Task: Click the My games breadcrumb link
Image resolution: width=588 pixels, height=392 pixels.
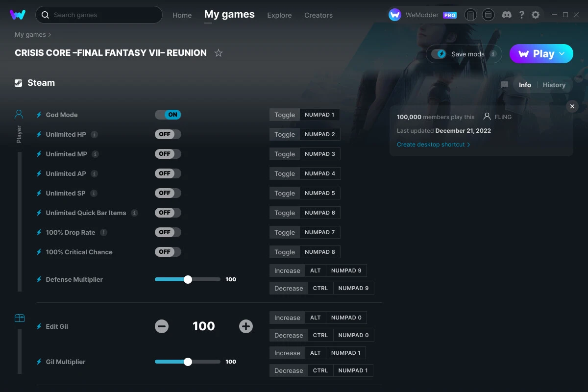Action: (x=30, y=35)
